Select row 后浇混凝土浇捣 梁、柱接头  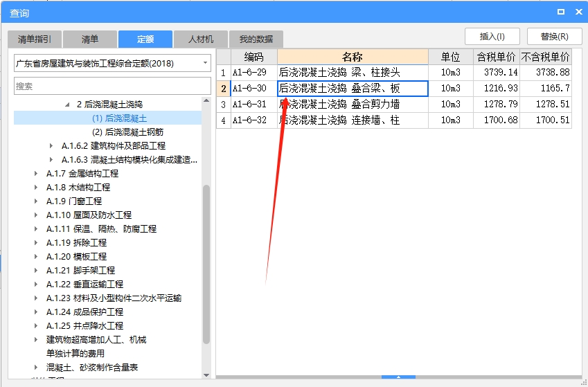point(353,73)
